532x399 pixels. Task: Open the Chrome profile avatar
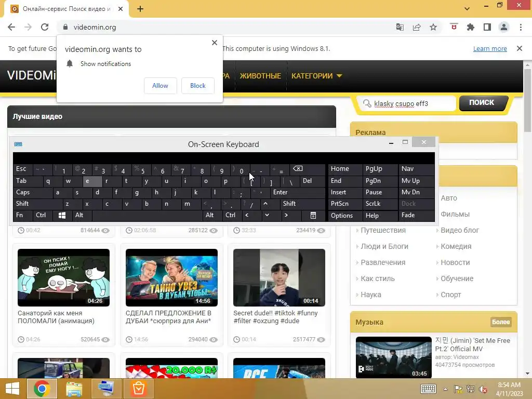504,27
